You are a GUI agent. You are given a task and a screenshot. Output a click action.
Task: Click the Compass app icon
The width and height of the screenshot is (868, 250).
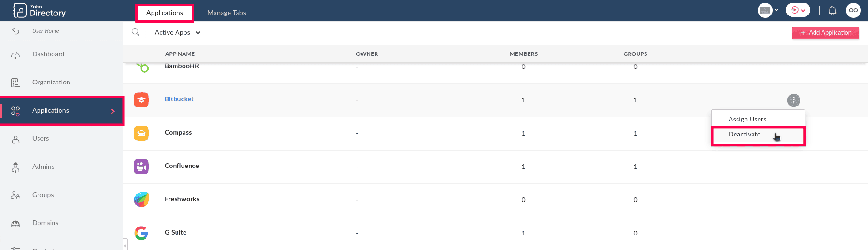coord(141,133)
